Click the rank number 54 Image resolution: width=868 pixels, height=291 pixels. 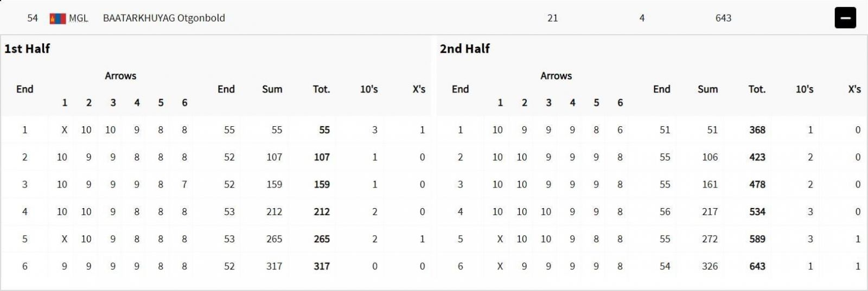(33, 18)
